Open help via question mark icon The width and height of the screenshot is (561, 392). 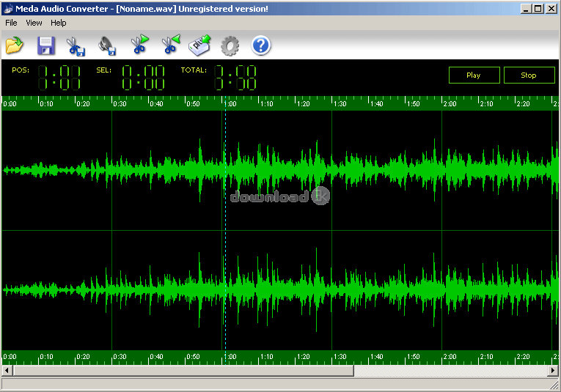261,45
